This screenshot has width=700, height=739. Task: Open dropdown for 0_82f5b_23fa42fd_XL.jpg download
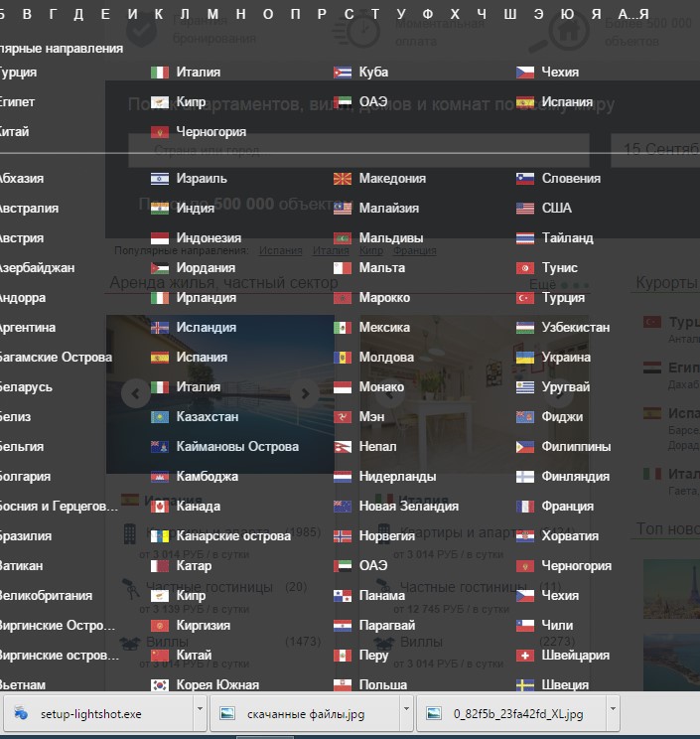pyautogui.click(x=612, y=712)
